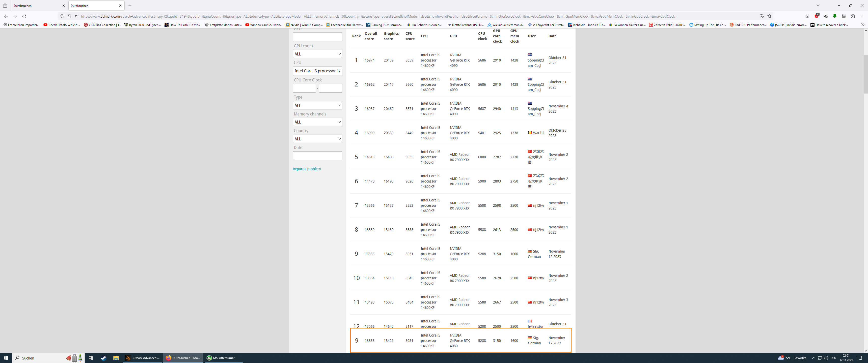Open Firefox hamburger application menu
This screenshot has width=868, height=363.
coord(862,16)
